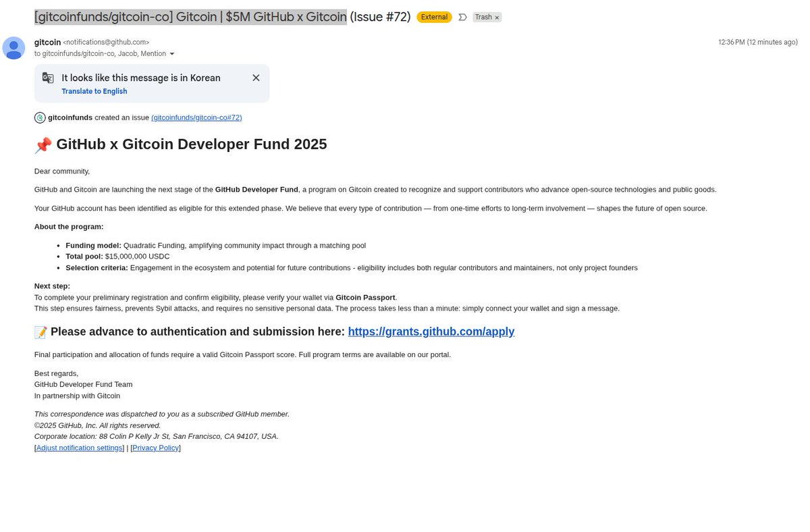Click 'It looks like this message is in Korean'

tap(141, 78)
